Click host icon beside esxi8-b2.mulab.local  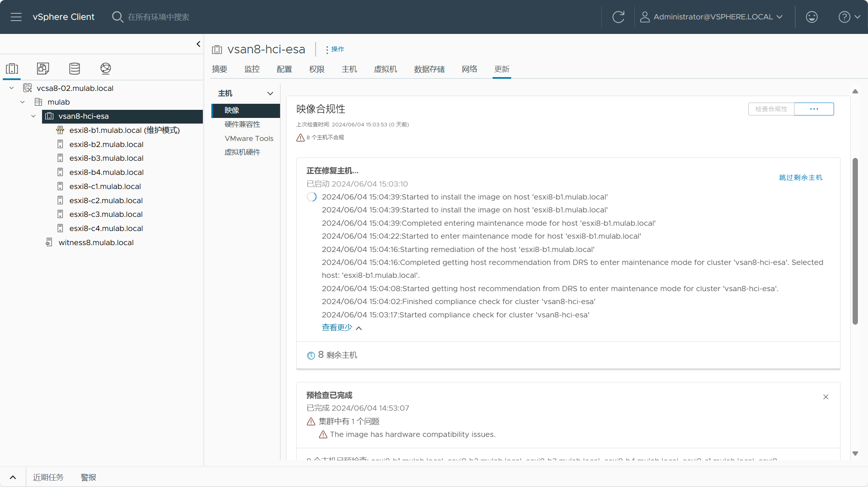[60, 144]
